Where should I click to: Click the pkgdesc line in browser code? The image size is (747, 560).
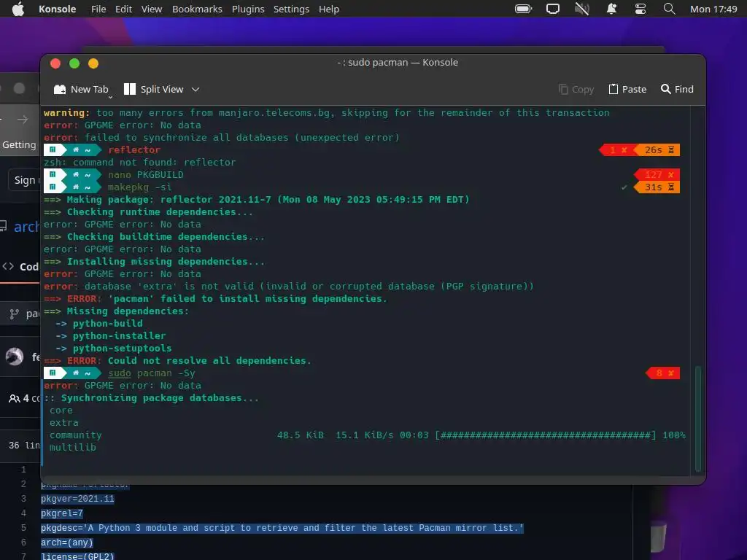point(282,528)
